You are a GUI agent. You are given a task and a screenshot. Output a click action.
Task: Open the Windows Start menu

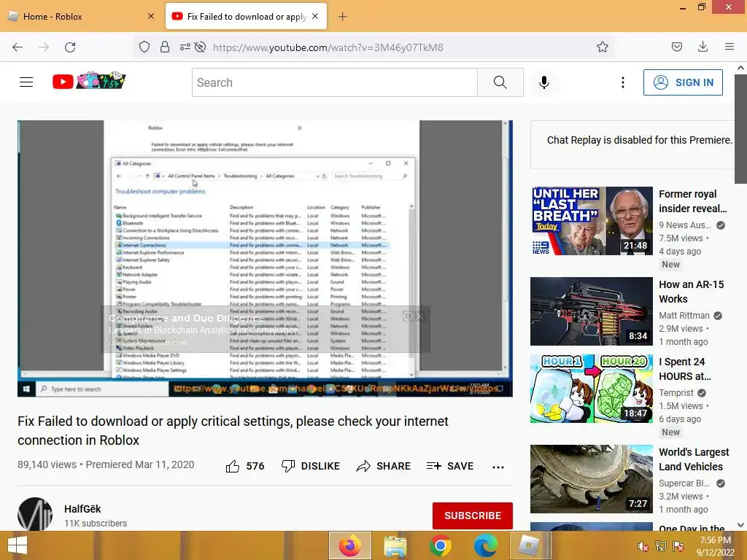(18, 545)
